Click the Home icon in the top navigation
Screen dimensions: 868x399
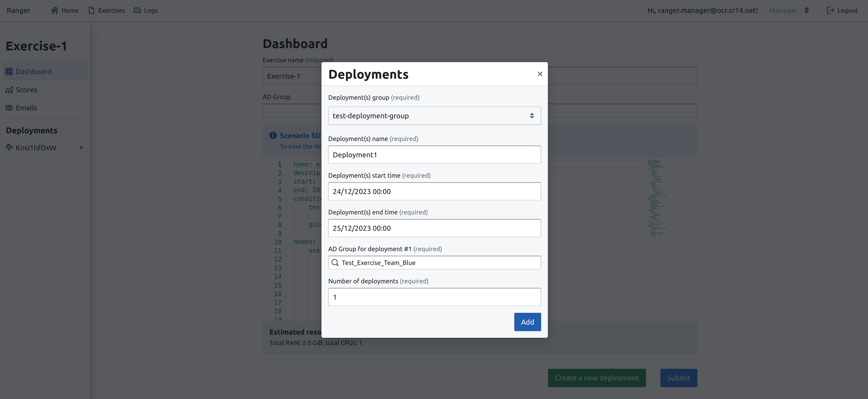(x=55, y=10)
